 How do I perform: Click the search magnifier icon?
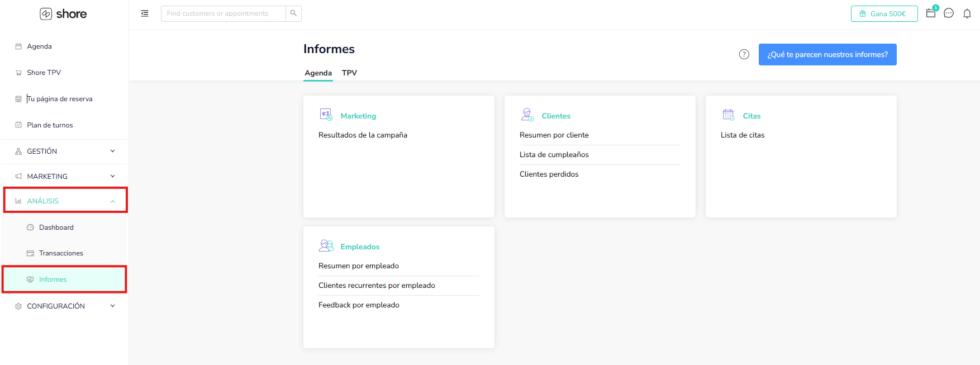pyautogui.click(x=293, y=13)
